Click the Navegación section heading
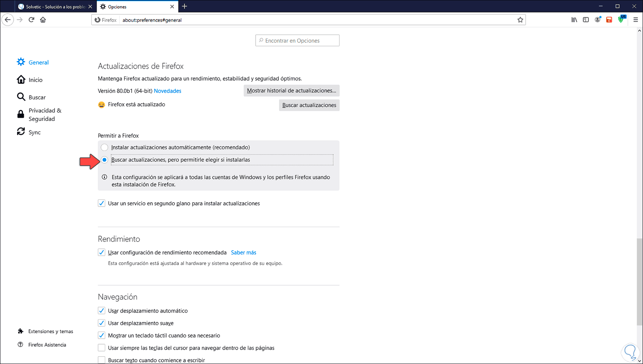643x364 pixels. click(x=118, y=297)
